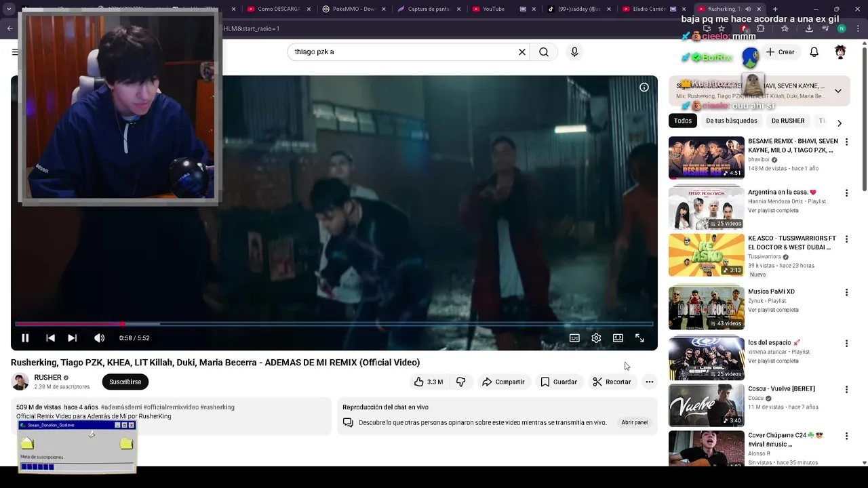Select De RUSHER filter chip
The width and height of the screenshot is (868, 488).
[788, 121]
